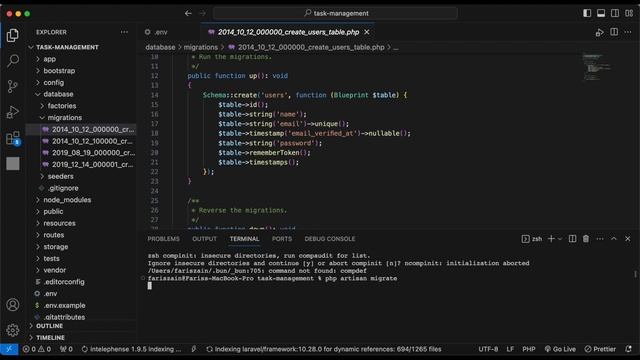
Task: Close the create_users_table.php tab
Action: click(367, 32)
